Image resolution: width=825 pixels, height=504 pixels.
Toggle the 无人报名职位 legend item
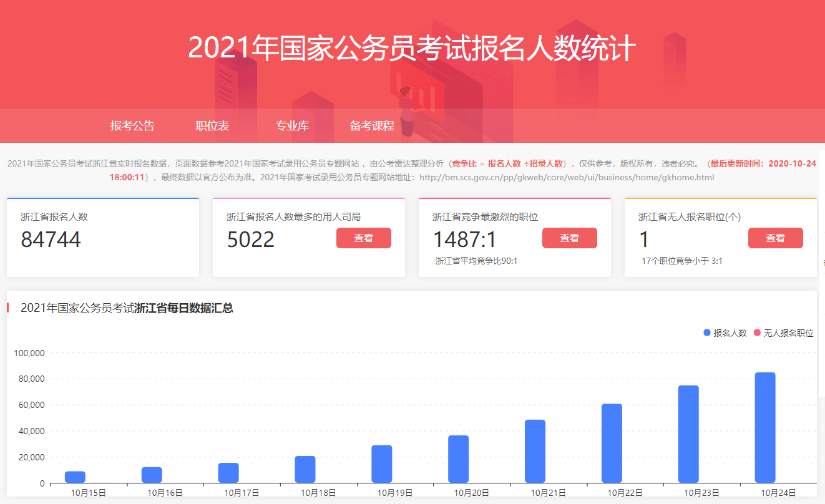pos(784,333)
